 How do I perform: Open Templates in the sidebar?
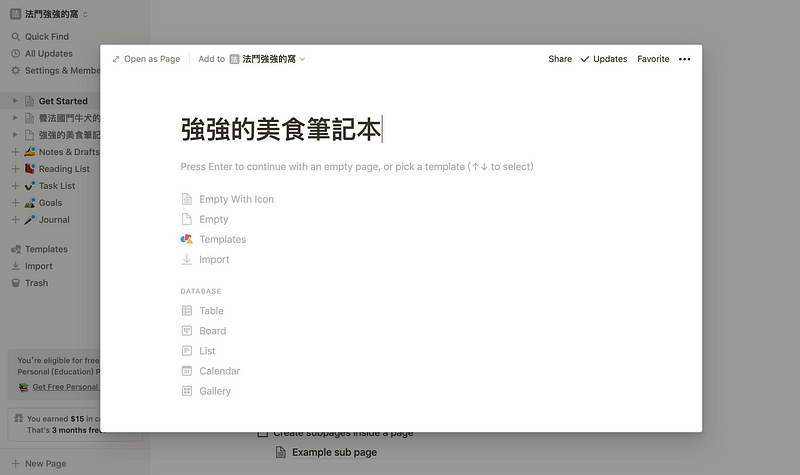tap(39, 249)
